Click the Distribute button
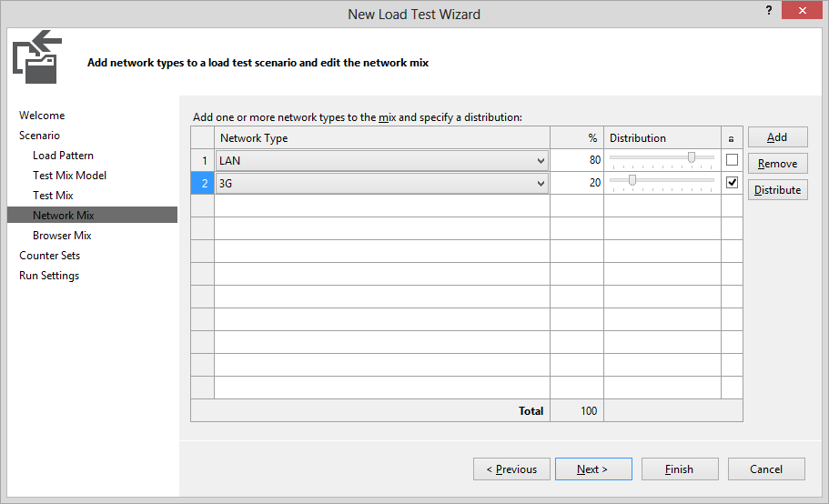Screen dimensions: 829x504 click(x=777, y=190)
